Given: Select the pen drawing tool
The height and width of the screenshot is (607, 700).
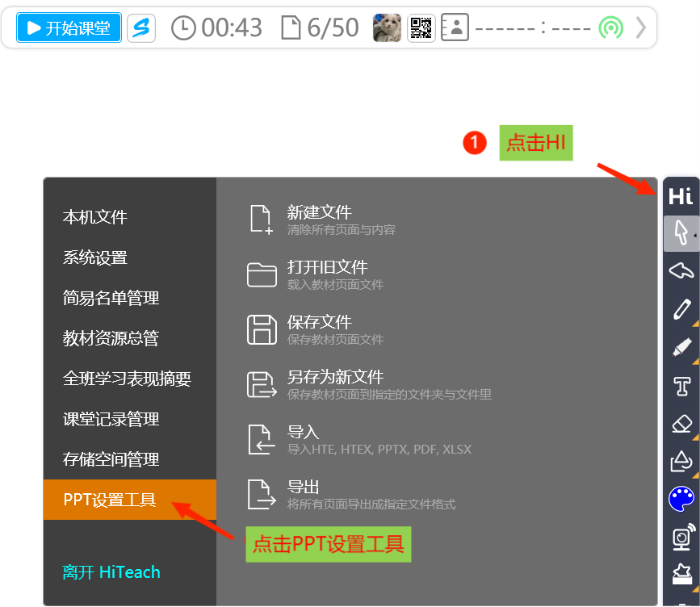Looking at the screenshot, I should pos(681,309).
